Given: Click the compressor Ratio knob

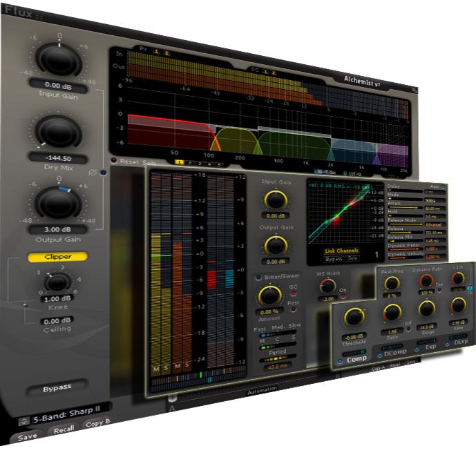Looking at the screenshot, I should (x=392, y=313).
